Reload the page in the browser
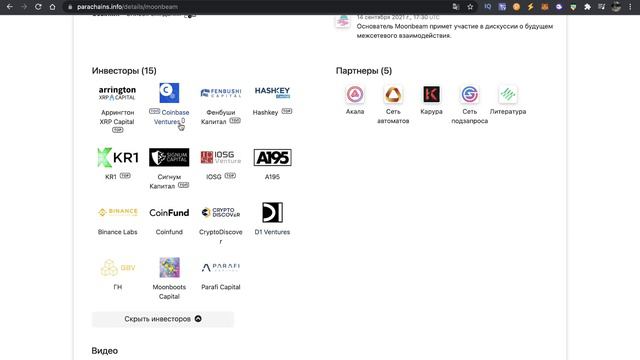The image size is (640, 360). coord(38,7)
